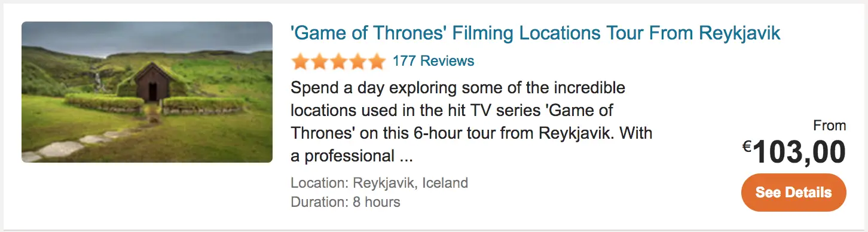Viewport: 868px width, 232px height.
Task: Open the 177 Reviews link
Action: [x=433, y=61]
